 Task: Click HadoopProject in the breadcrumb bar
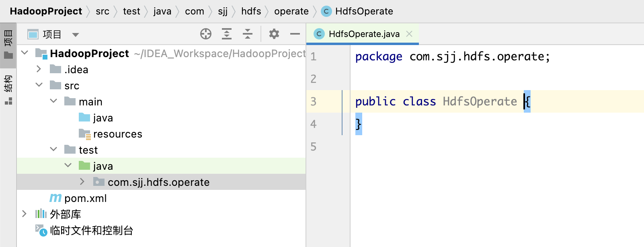(x=46, y=11)
